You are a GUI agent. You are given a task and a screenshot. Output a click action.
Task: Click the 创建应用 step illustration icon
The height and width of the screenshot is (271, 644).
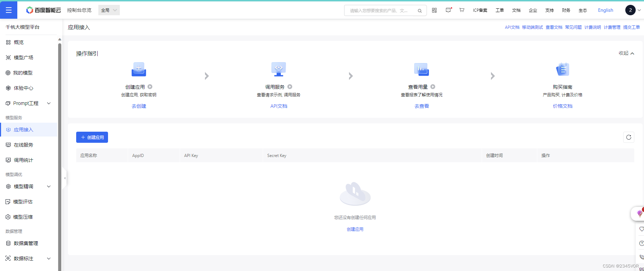click(x=139, y=69)
